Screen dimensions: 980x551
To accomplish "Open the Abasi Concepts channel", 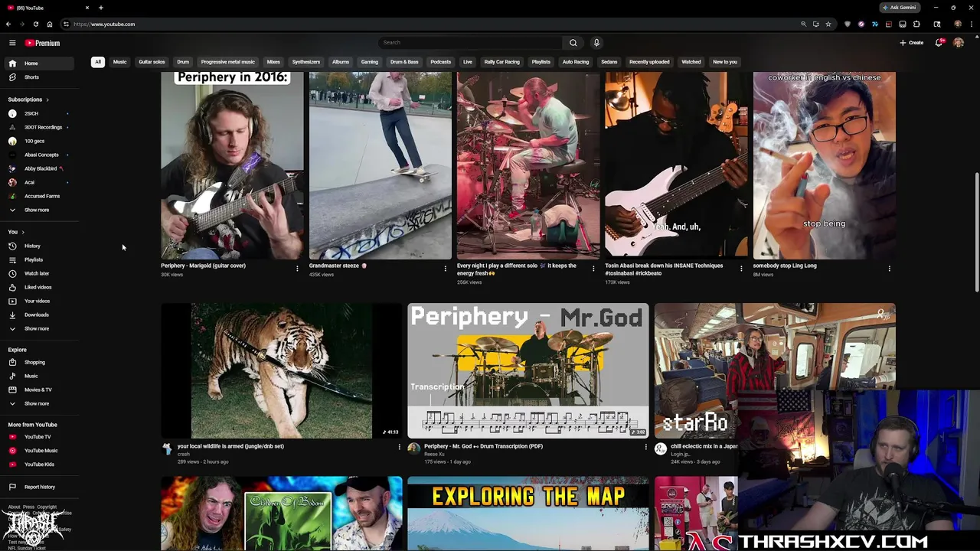I will coord(41,155).
